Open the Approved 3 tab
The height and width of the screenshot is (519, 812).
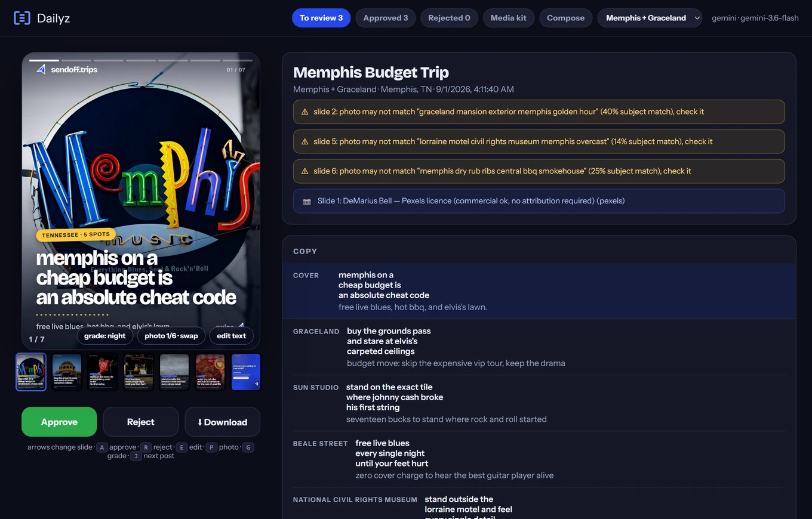[x=386, y=18]
